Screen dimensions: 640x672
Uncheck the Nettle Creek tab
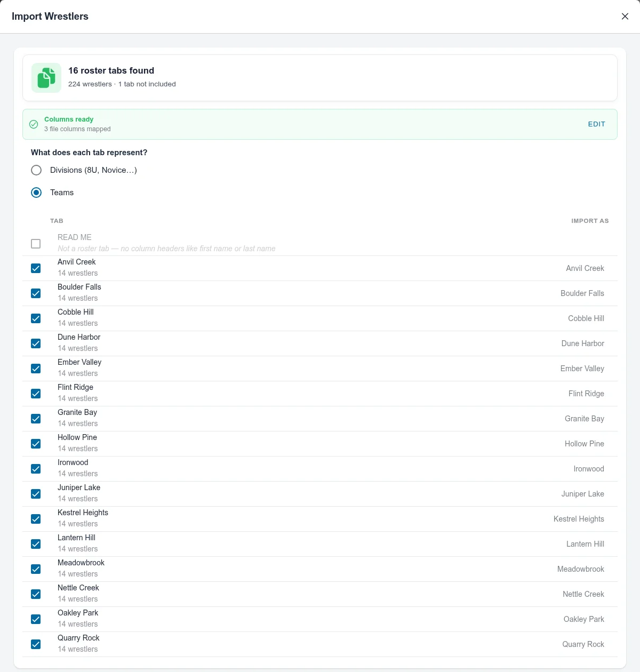(x=36, y=594)
